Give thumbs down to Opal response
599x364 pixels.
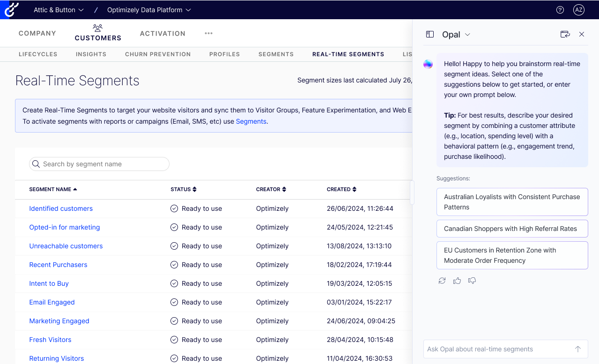(472, 281)
